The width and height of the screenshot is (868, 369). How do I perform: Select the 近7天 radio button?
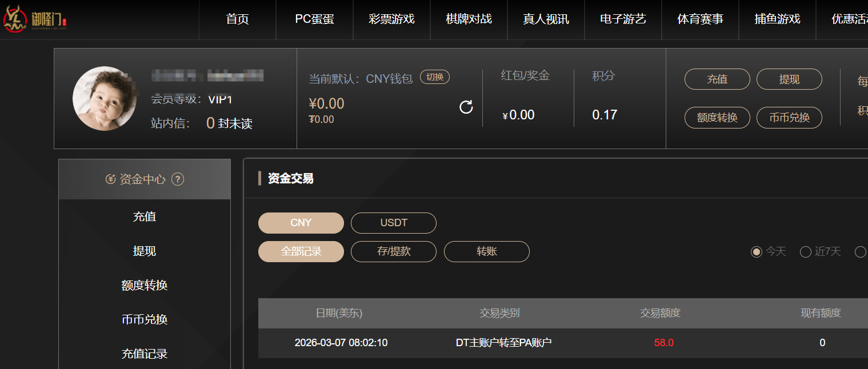(806, 252)
